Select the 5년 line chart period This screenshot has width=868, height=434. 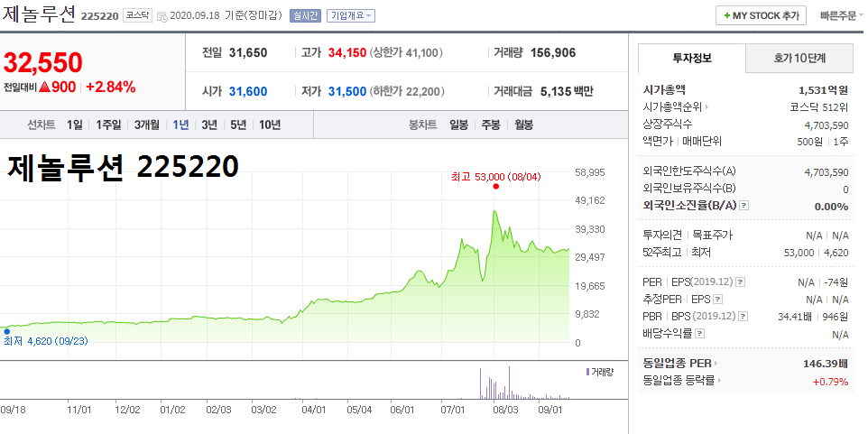pyautogui.click(x=238, y=125)
